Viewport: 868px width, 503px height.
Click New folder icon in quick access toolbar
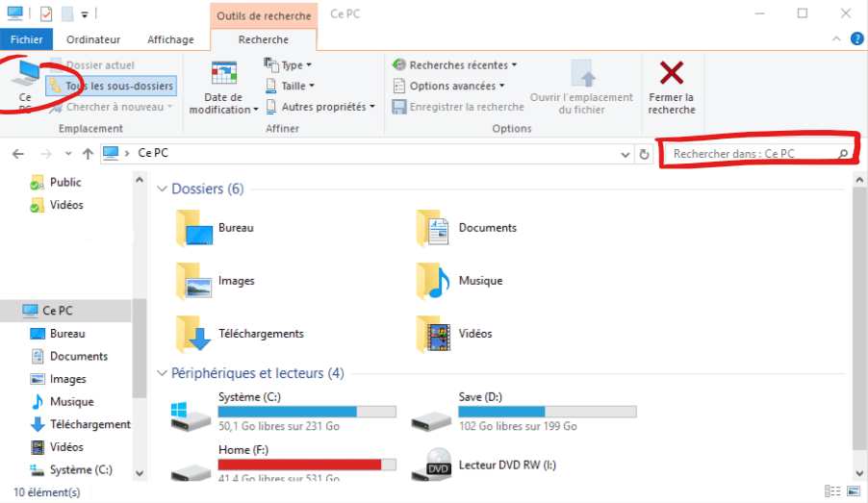(x=67, y=13)
